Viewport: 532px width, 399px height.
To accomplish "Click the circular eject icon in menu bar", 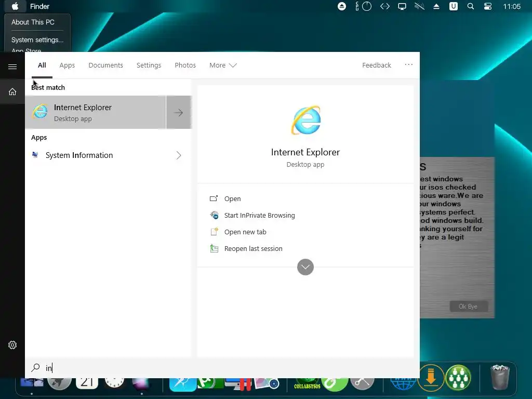I will point(342,6).
